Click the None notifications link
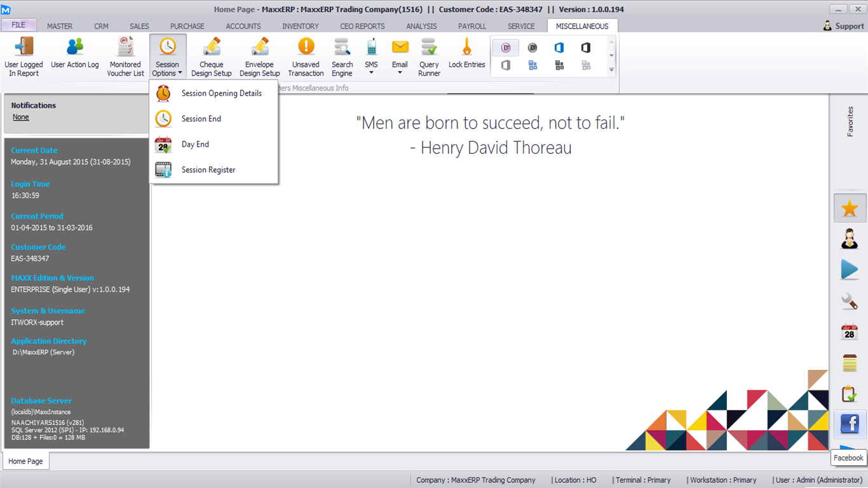 pyautogui.click(x=21, y=117)
